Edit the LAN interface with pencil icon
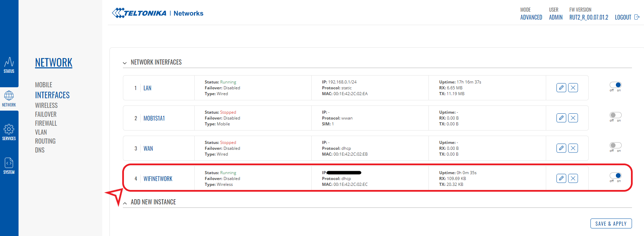 (x=561, y=88)
